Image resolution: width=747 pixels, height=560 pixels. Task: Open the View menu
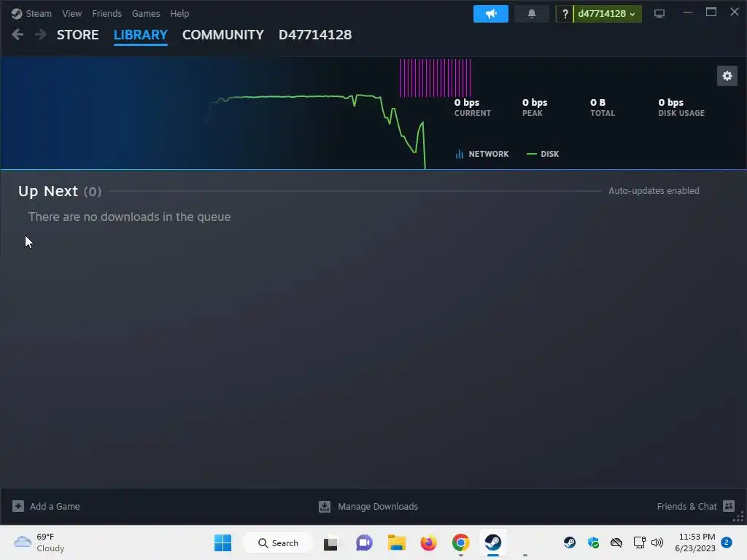(71, 13)
